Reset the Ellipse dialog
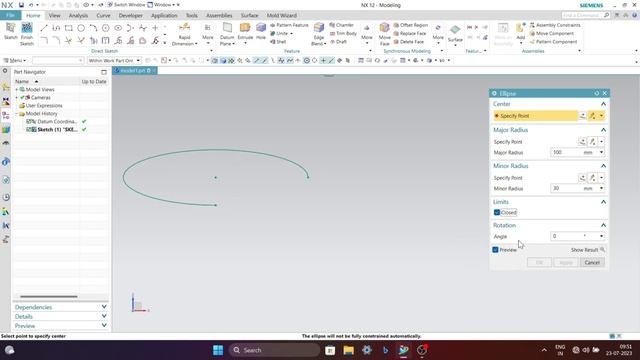Viewport: 640px width, 360px height. click(x=596, y=93)
